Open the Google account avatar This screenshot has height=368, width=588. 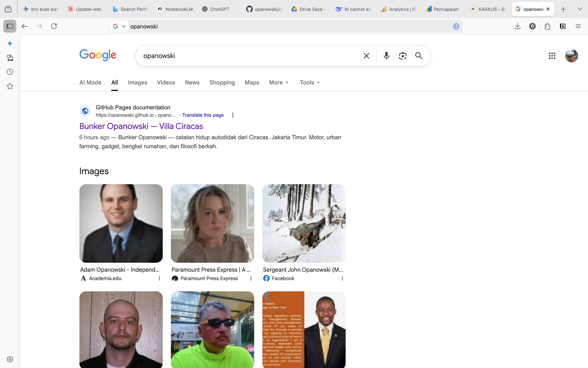coord(571,56)
